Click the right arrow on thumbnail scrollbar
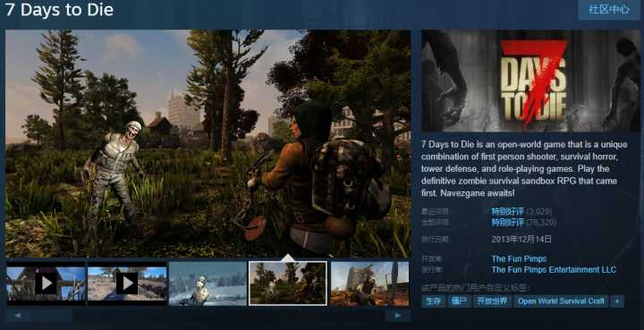 (397, 316)
